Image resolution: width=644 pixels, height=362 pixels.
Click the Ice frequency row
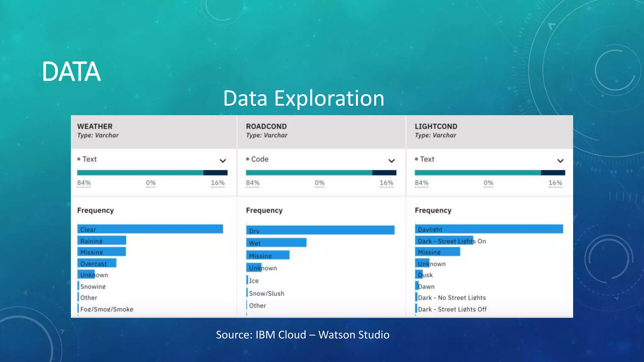[x=253, y=280]
